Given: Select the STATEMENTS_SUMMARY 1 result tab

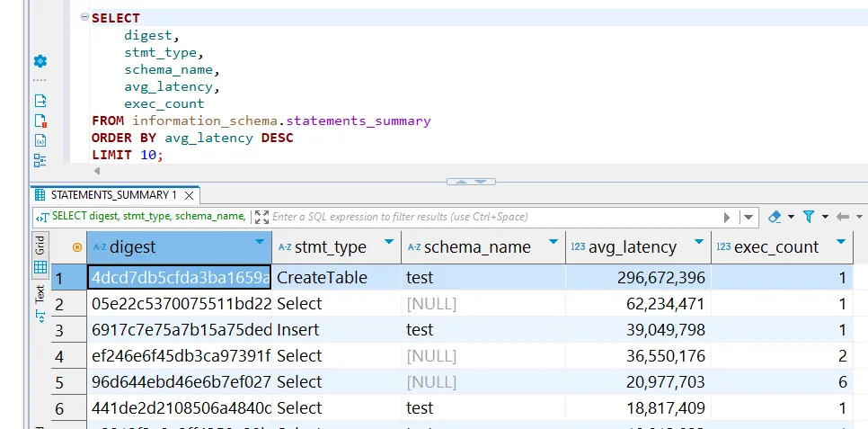Looking at the screenshot, I should point(112,195).
